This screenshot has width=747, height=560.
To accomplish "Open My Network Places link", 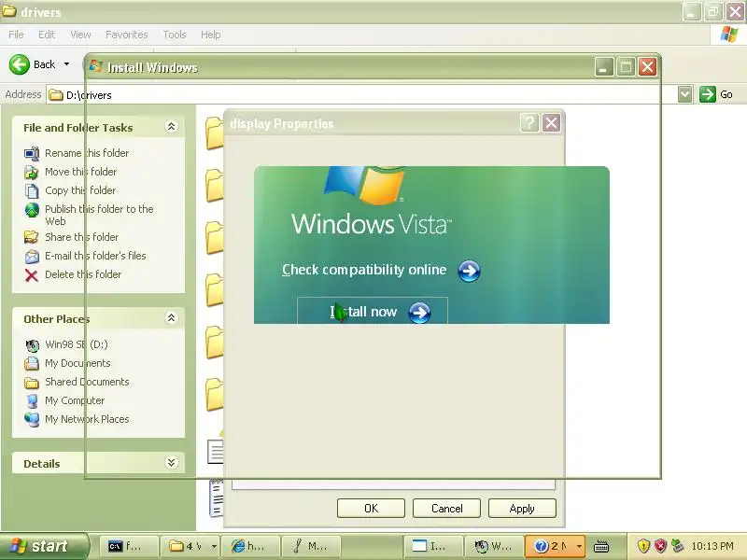I will click(87, 419).
